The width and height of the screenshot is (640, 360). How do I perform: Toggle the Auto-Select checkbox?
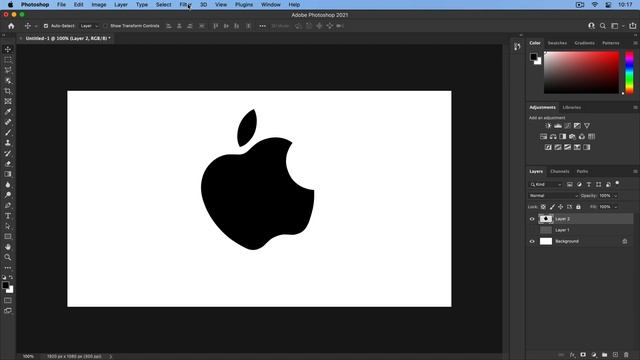[46, 26]
